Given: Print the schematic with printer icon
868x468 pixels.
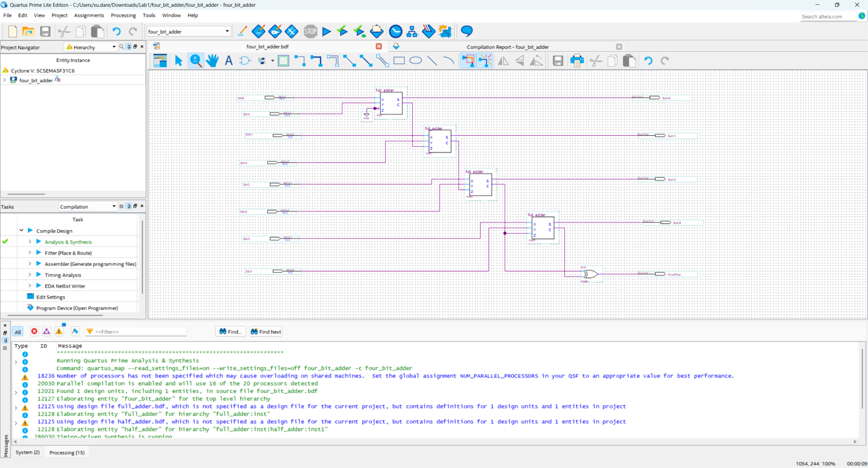Looking at the screenshot, I should [577, 61].
